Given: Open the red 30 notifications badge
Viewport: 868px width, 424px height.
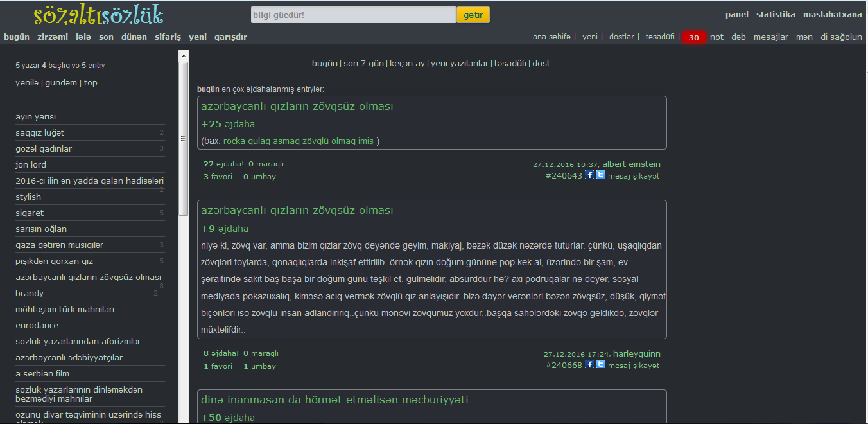Looking at the screenshot, I should 693,37.
